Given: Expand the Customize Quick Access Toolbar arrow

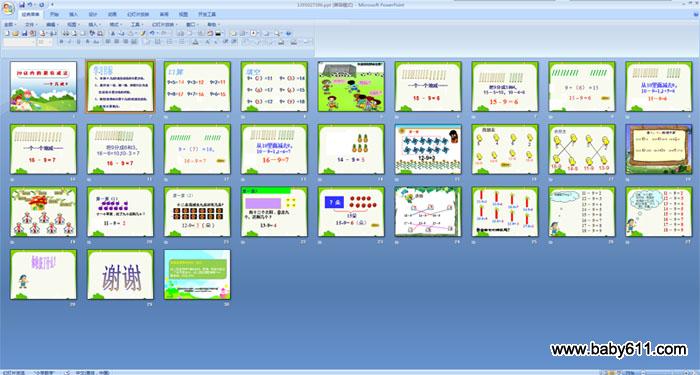Looking at the screenshot, I should pyautogui.click(x=52, y=4).
